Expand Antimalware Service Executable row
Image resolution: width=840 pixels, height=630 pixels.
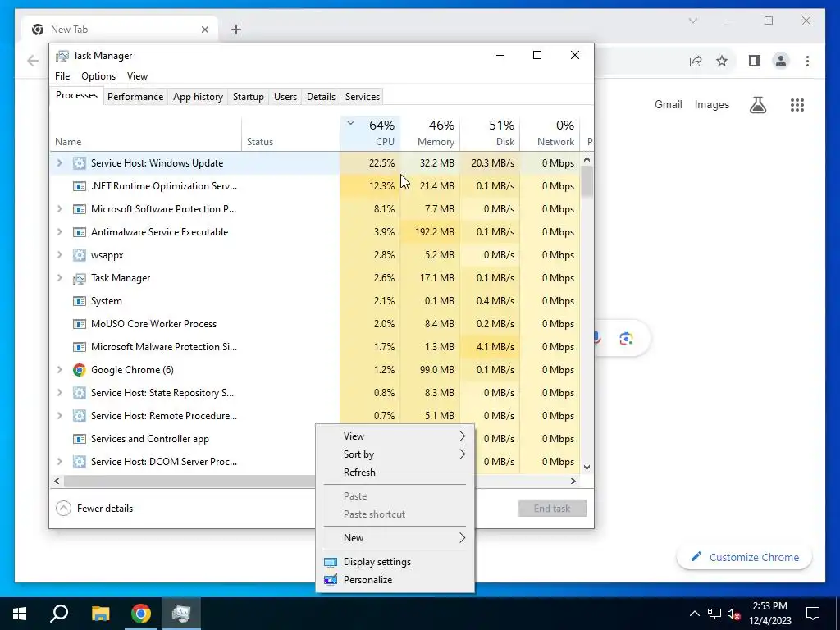(59, 232)
